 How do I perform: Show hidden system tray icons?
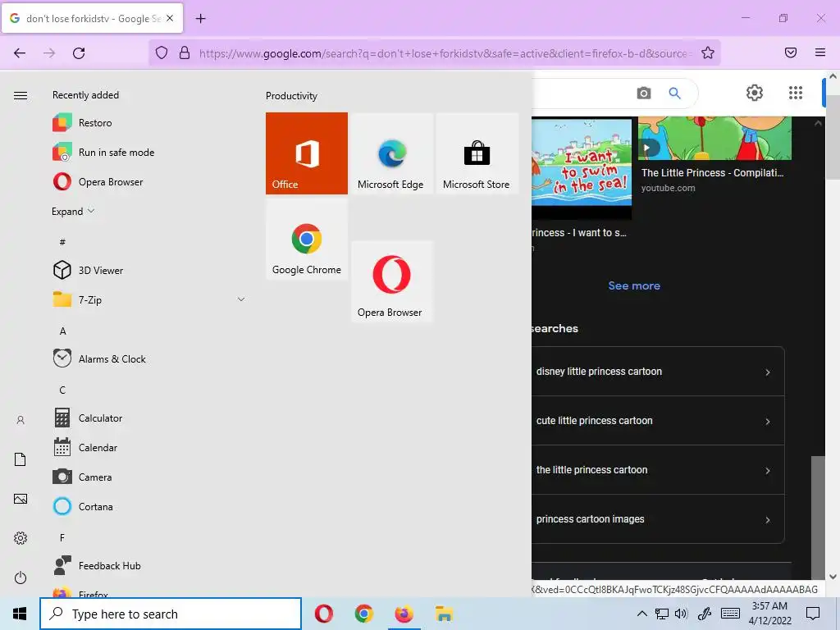[641, 614]
